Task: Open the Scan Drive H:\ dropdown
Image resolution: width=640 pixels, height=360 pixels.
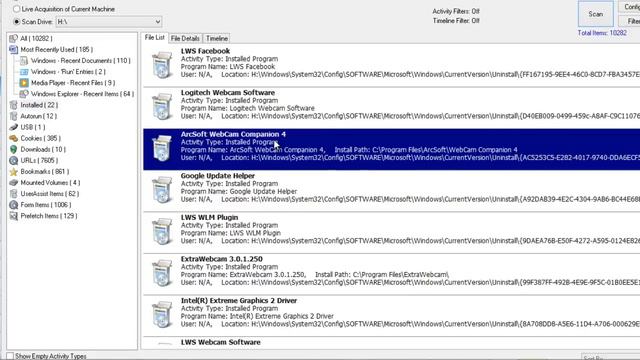Action: coord(109,22)
